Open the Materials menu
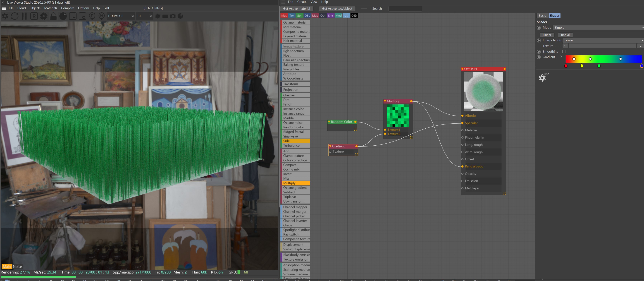The image size is (644, 281). click(x=51, y=8)
